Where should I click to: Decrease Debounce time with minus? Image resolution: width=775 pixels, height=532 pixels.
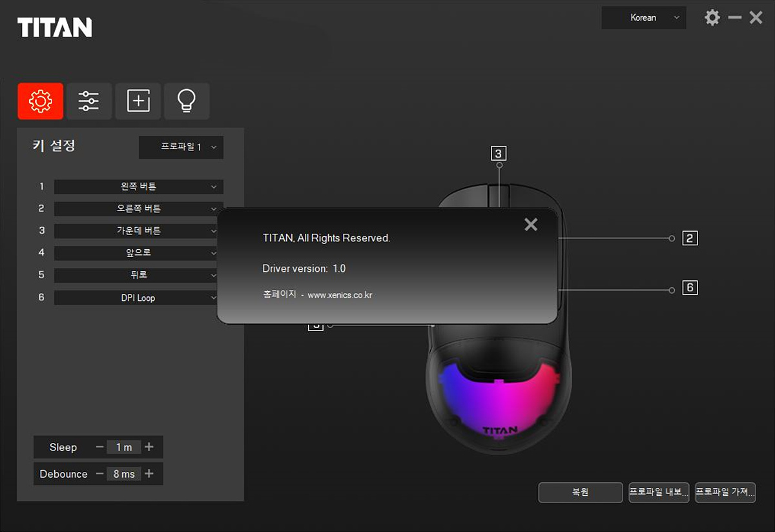coord(99,474)
